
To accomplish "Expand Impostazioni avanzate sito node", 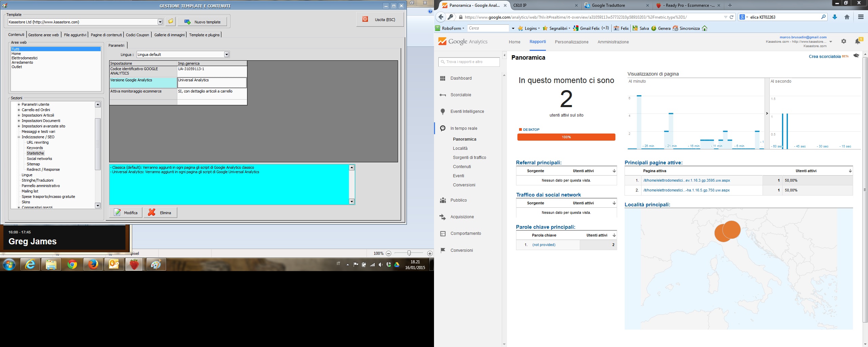I will (19, 126).
